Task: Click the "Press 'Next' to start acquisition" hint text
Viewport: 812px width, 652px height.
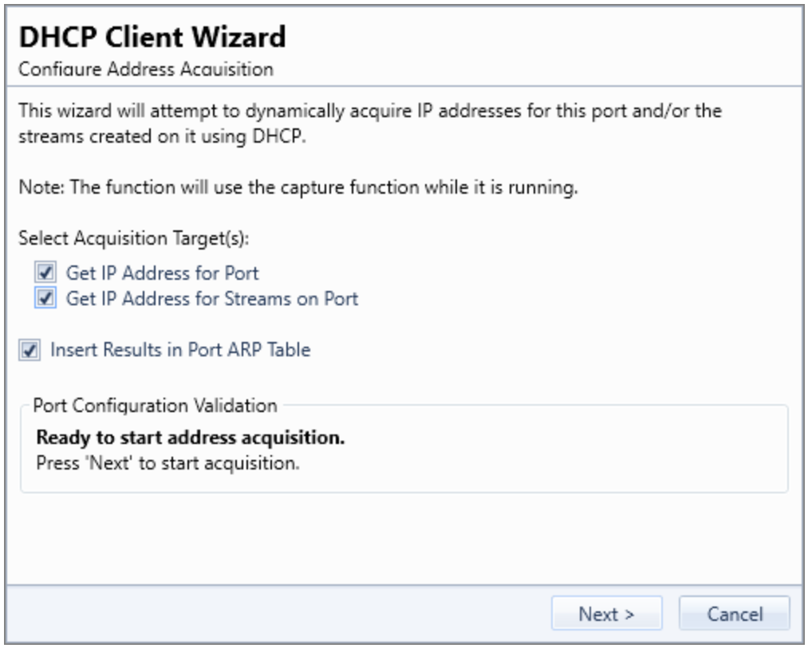Action: pyautogui.click(x=168, y=463)
